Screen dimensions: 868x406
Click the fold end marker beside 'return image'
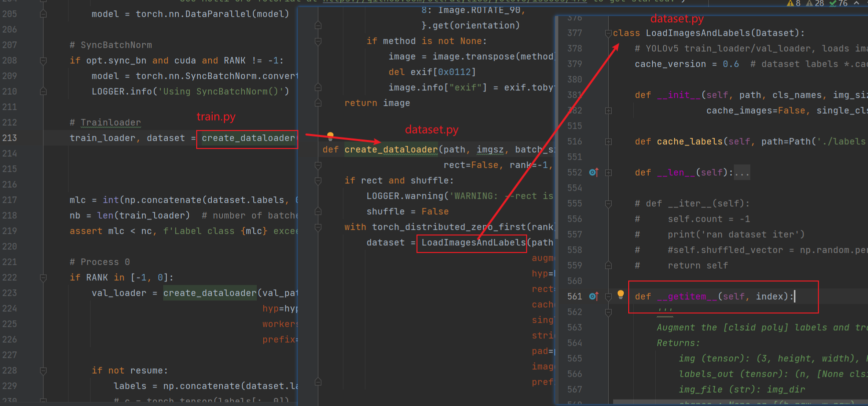click(318, 103)
